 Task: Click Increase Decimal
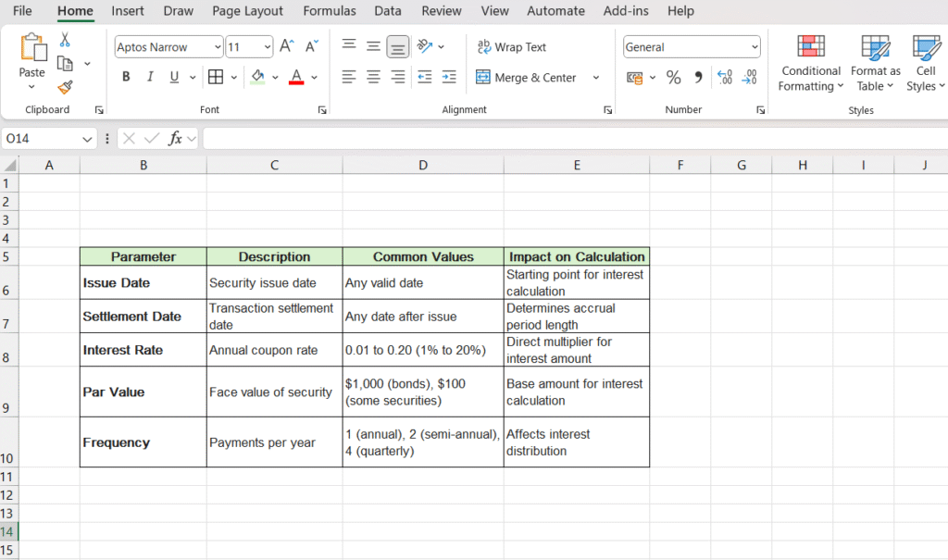tap(724, 78)
